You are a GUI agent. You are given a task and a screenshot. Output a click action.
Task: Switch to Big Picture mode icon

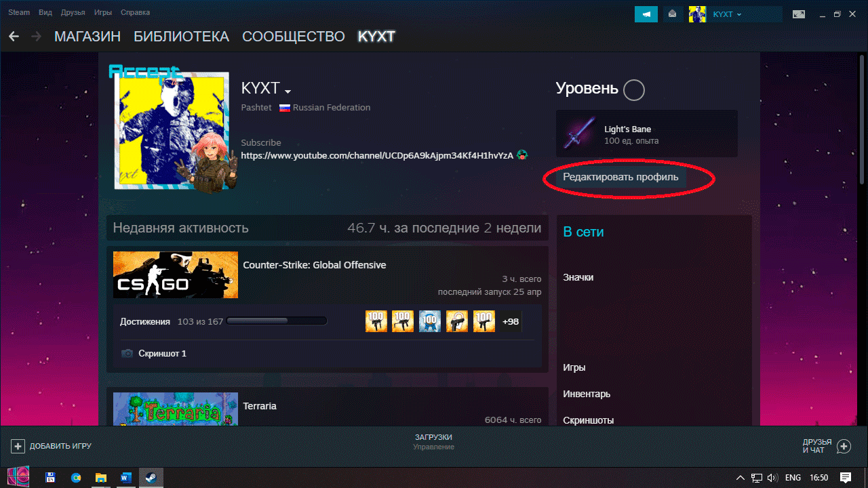pos(799,14)
